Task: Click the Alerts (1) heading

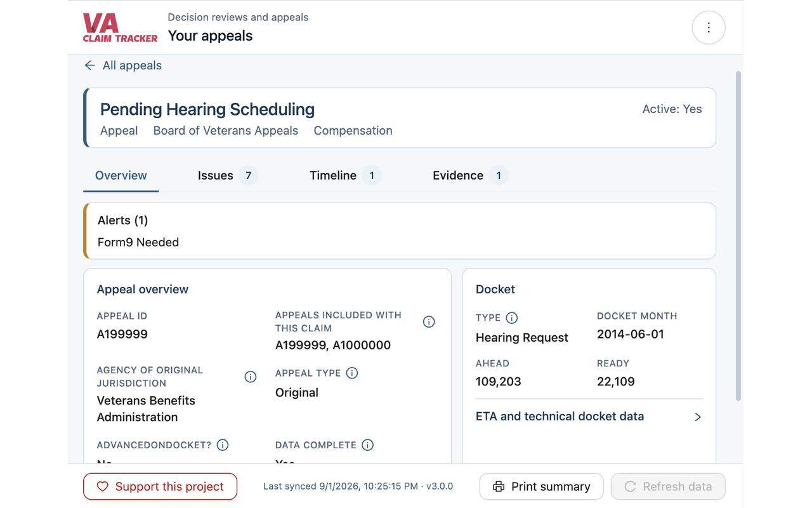Action: pos(123,220)
